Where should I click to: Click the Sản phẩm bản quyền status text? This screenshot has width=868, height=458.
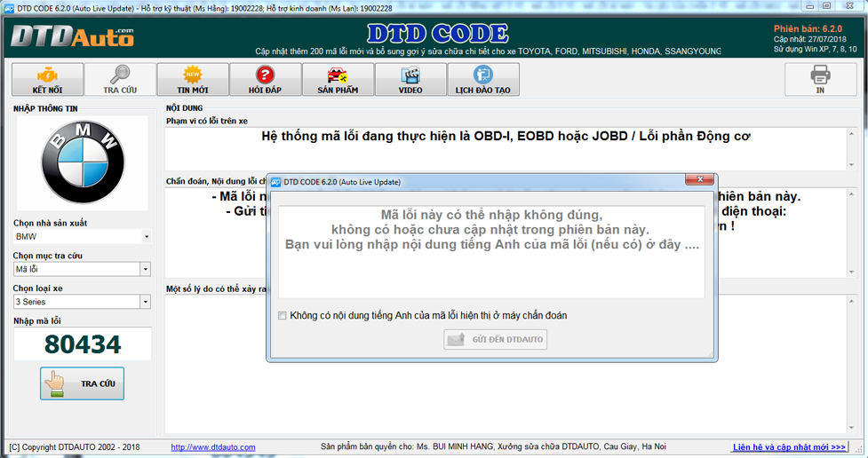pyautogui.click(x=493, y=446)
